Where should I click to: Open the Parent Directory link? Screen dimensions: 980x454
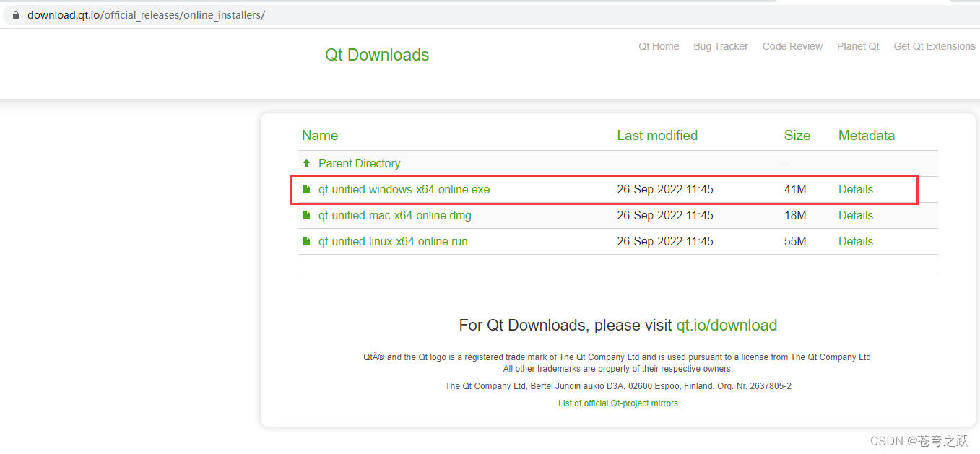pyautogui.click(x=359, y=163)
